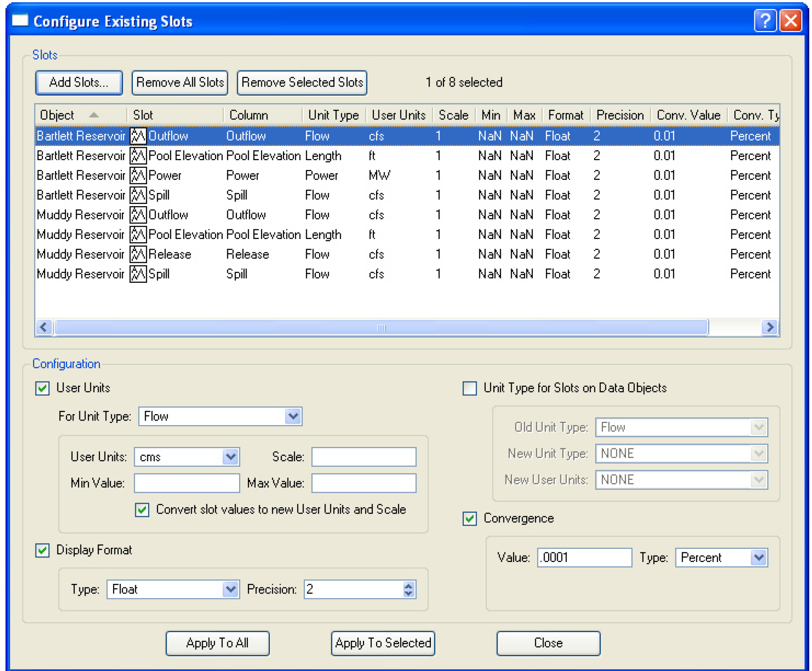The width and height of the screenshot is (812, 671).
Task: Click the Add Slots... button
Action: [x=79, y=83]
